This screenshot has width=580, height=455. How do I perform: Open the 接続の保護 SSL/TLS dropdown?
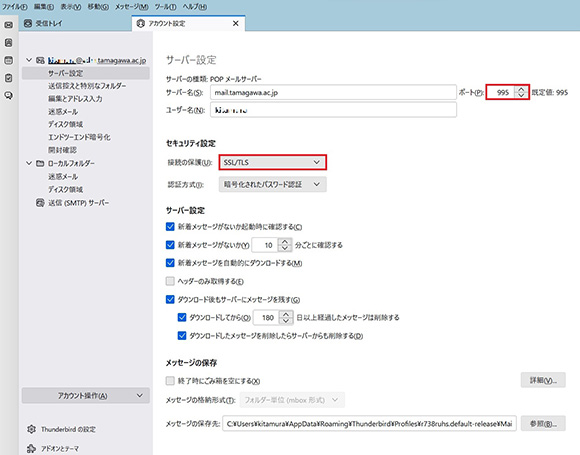273,162
